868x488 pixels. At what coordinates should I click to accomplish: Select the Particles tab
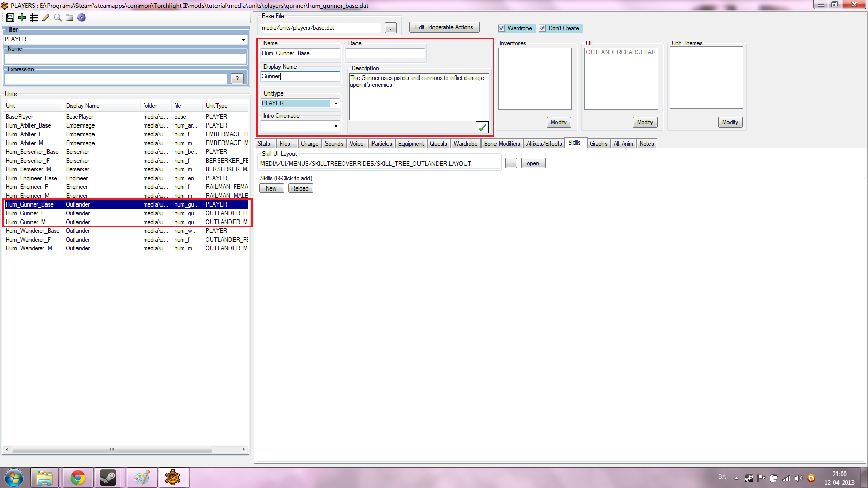381,144
